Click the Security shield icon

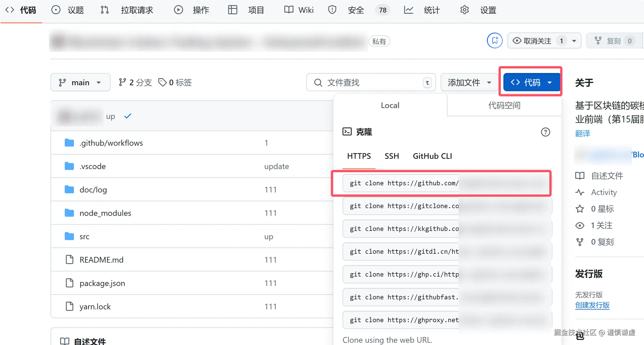[x=332, y=10]
